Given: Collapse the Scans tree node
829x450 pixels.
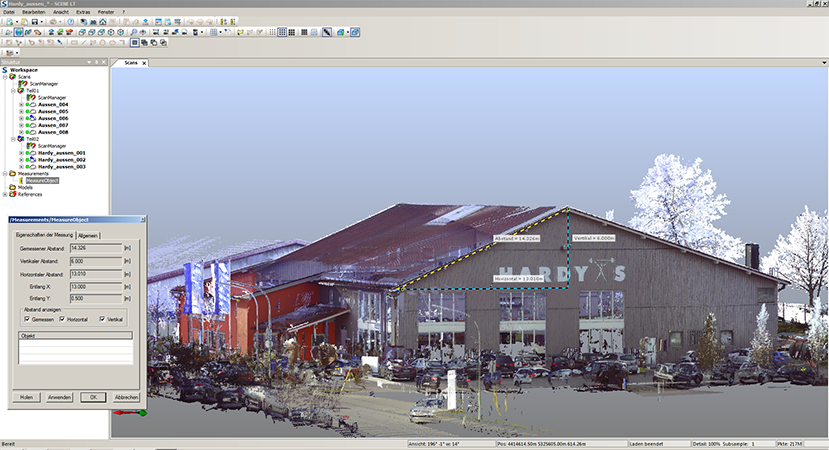Looking at the screenshot, I should click(5, 77).
